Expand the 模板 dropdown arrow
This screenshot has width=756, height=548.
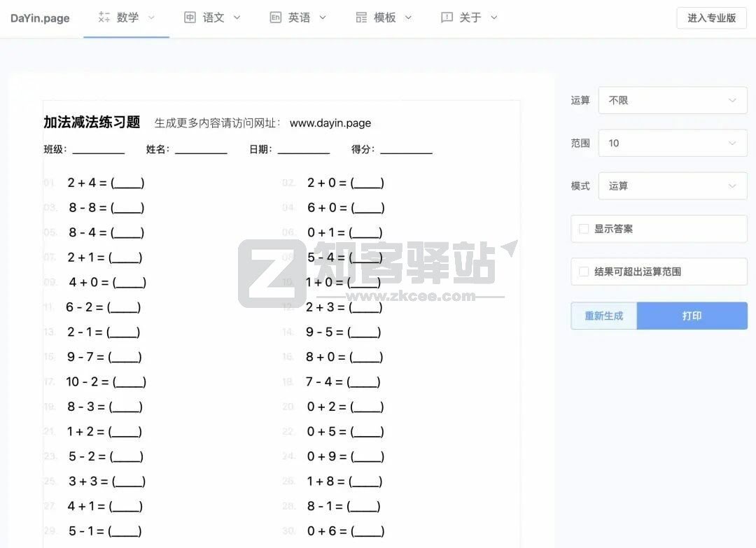(x=408, y=17)
